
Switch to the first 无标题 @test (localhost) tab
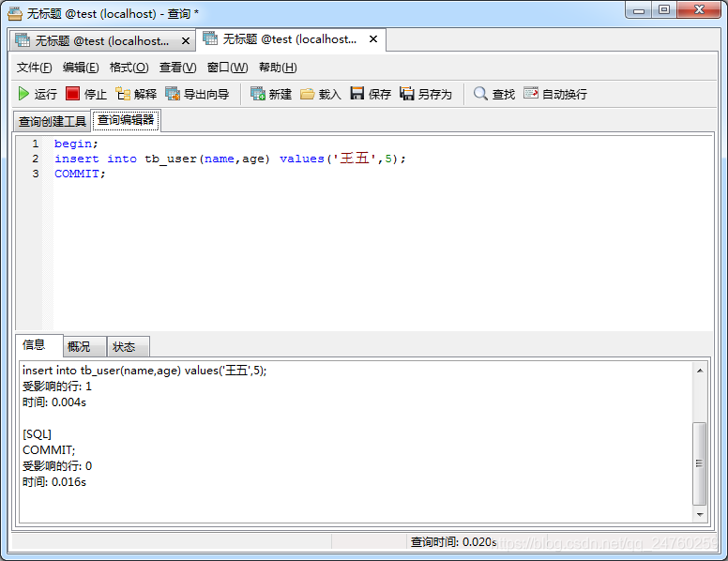point(102,41)
